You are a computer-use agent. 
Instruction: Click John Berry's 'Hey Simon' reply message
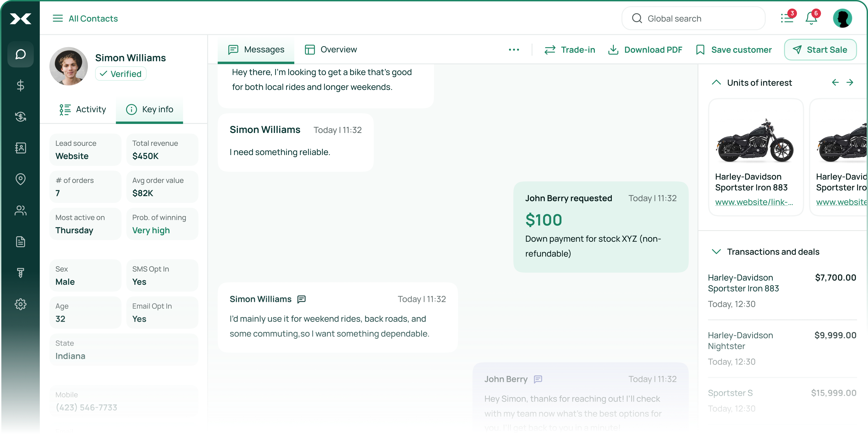coord(580,398)
